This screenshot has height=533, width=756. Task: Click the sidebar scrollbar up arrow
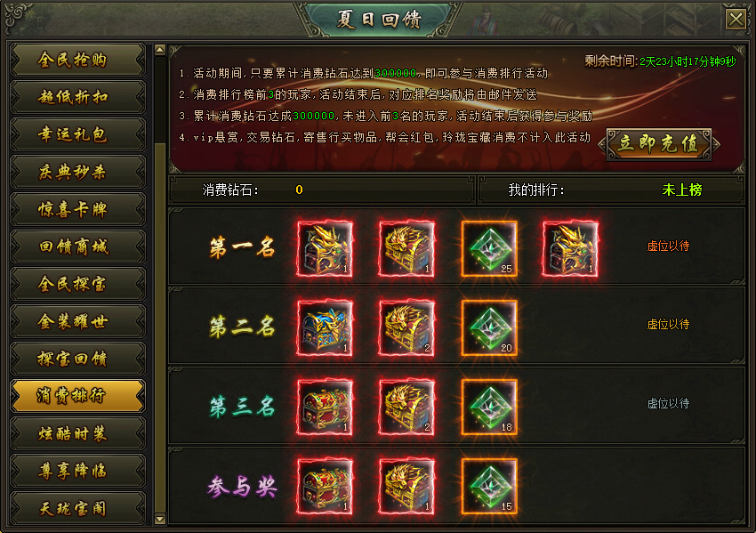(x=160, y=50)
